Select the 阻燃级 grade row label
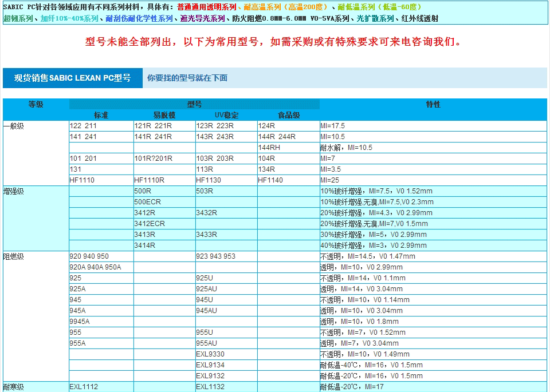Viewport: 550px width, 392px height. pyautogui.click(x=14, y=256)
